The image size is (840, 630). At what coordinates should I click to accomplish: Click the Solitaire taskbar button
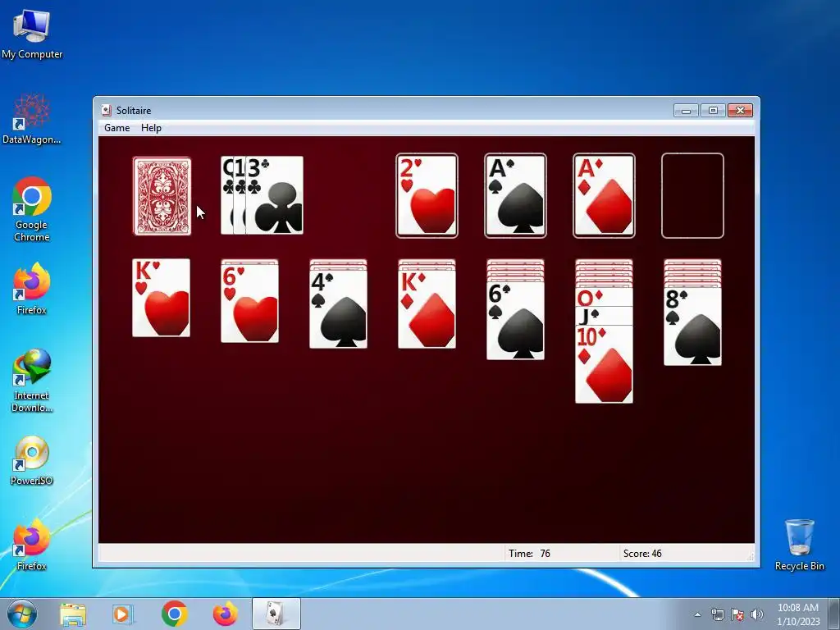click(276, 614)
